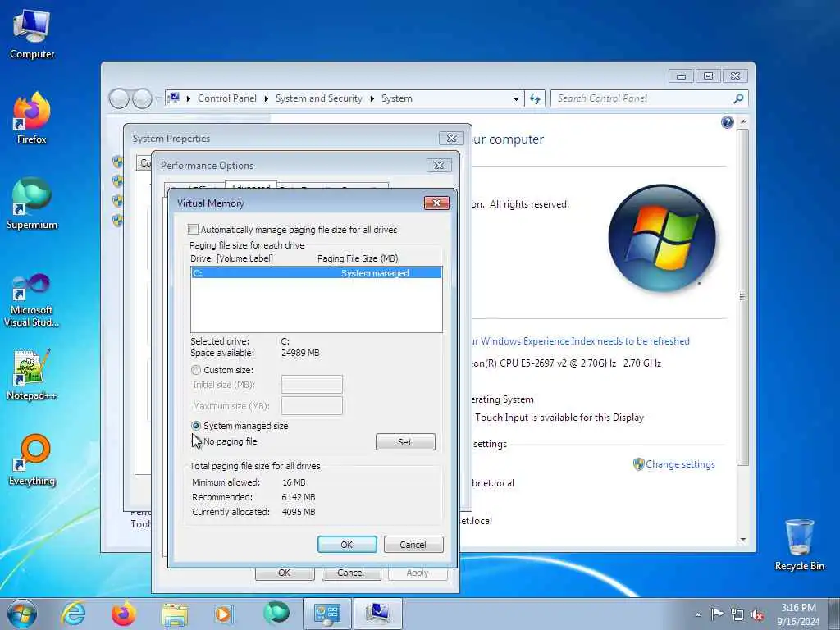
Task: Click the Maximum size (MB) field
Action: [312, 405]
